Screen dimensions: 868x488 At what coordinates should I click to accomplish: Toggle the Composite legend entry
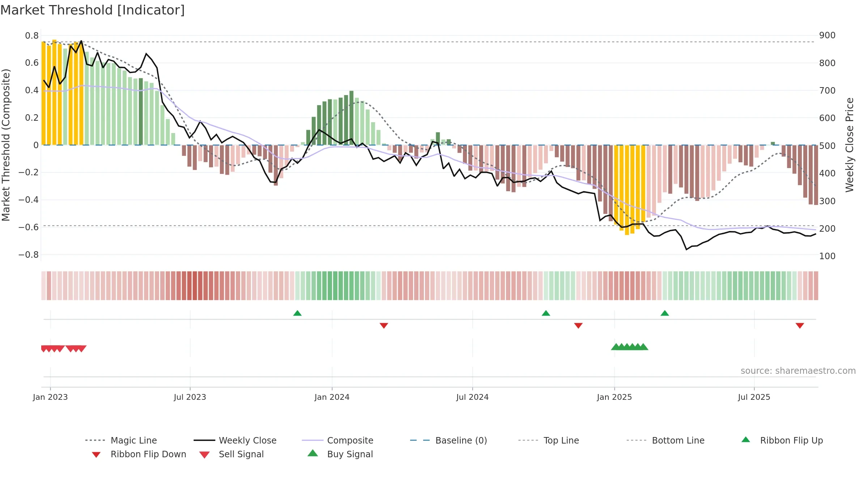tap(337, 440)
